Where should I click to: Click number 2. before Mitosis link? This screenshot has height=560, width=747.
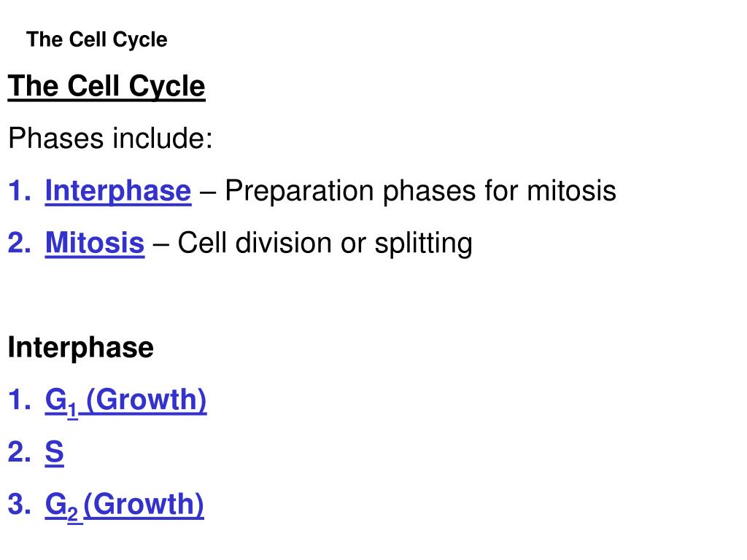click(20, 243)
